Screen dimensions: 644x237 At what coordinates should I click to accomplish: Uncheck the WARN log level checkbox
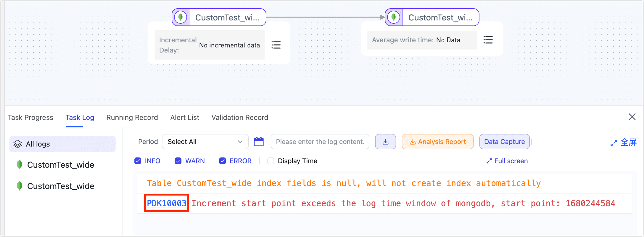pyautogui.click(x=178, y=161)
